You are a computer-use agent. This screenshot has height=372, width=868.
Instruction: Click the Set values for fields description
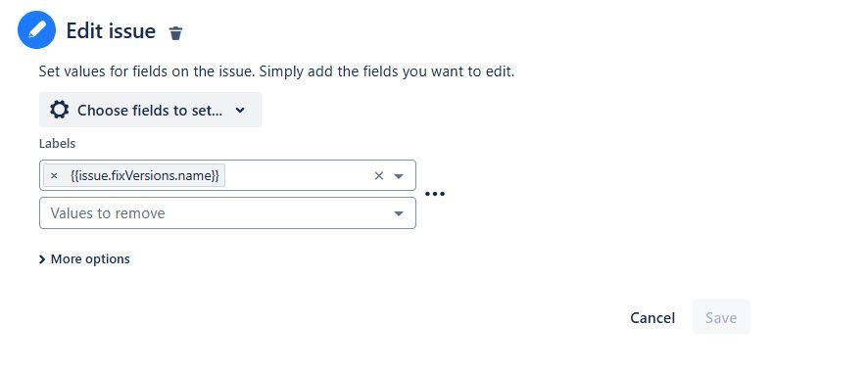click(276, 71)
